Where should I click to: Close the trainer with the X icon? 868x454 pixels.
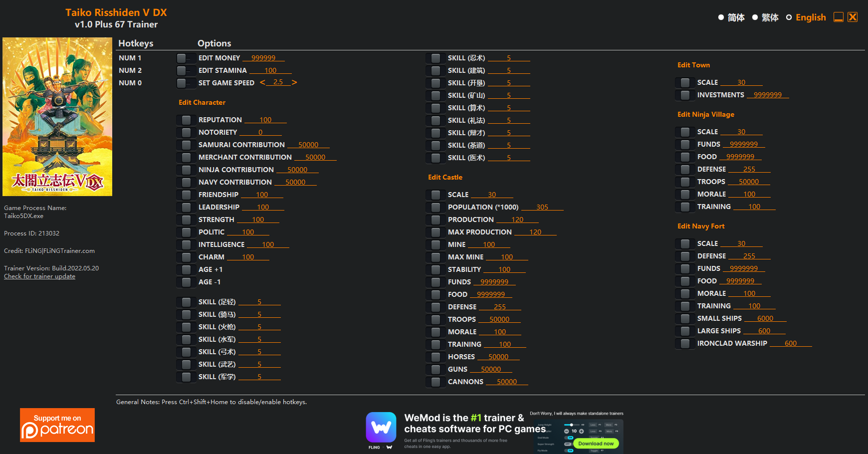click(x=853, y=17)
